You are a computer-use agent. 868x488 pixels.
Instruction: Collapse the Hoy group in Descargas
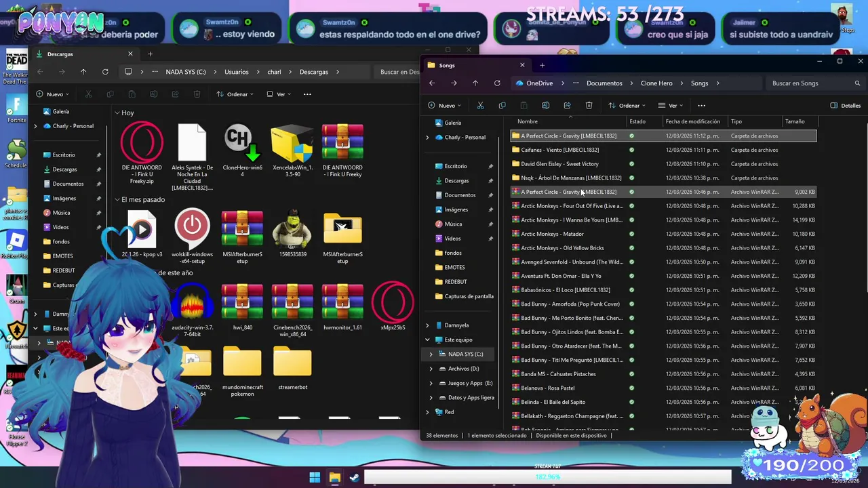tap(117, 113)
